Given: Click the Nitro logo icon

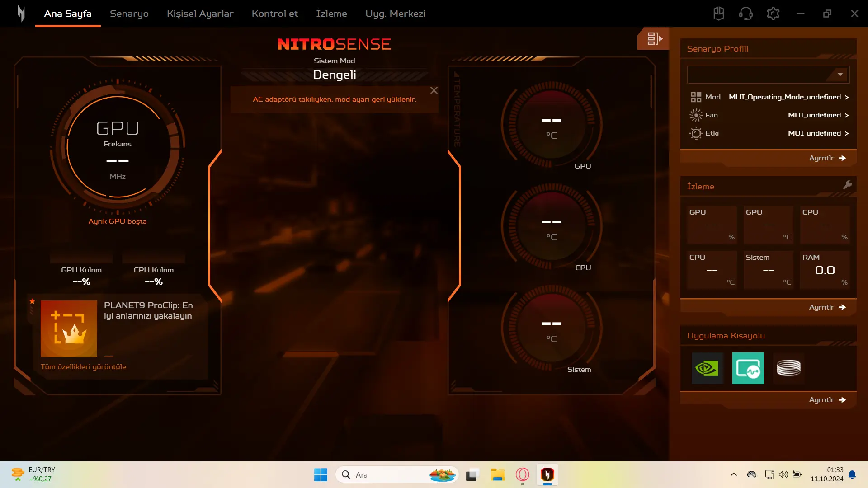Looking at the screenshot, I should (x=21, y=14).
